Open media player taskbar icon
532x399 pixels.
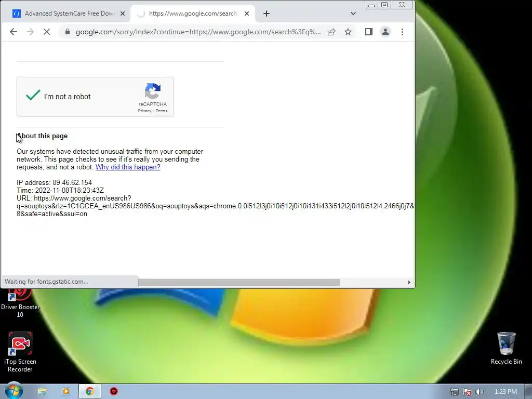66,392
